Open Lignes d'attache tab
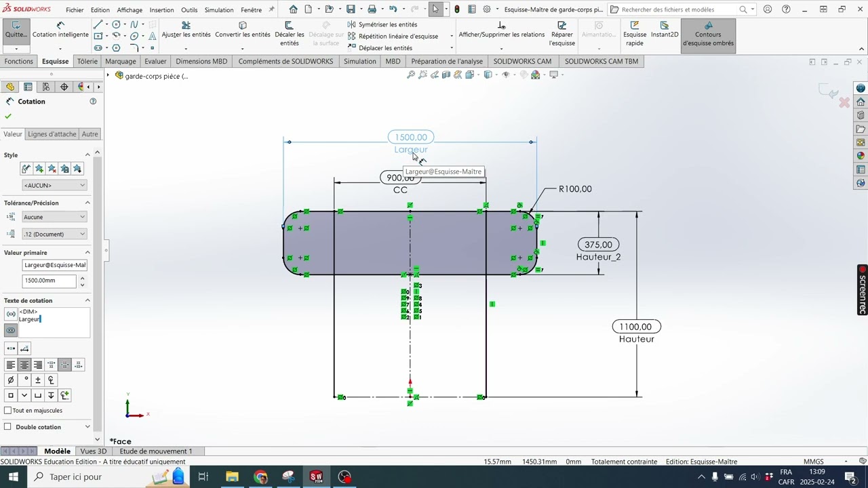The image size is (868, 488). pos(52,134)
